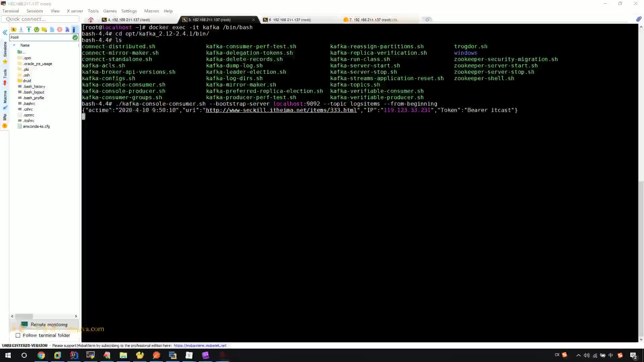Click the download file icon in SFTP toolbar
The width and height of the screenshot is (644, 362).
(21, 29)
